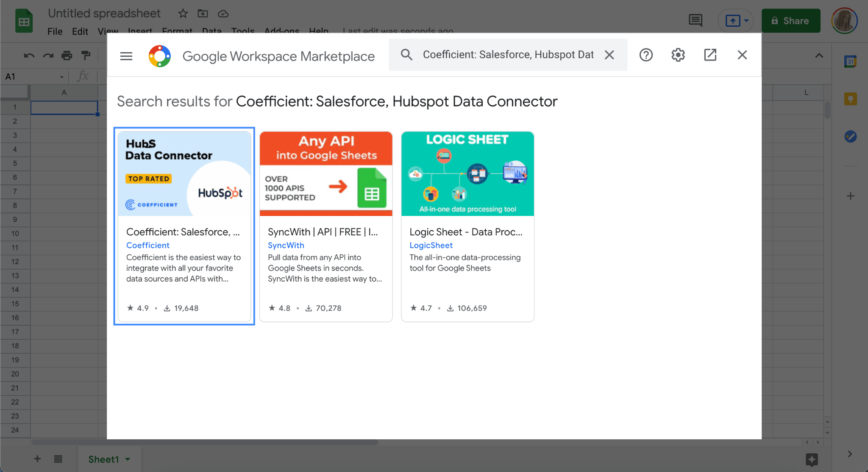Click the 106,659 downloads count
Image resolution: width=868 pixels, height=472 pixels.
[467, 308]
